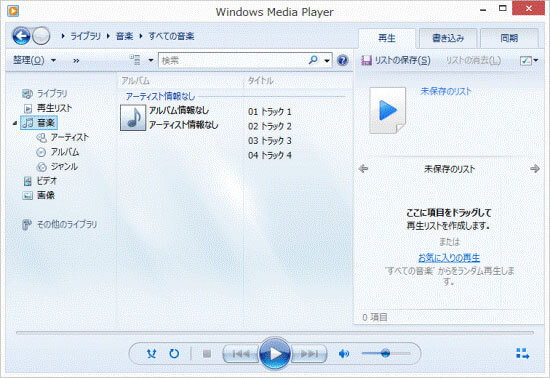
Task: Mute with the speaker icon
Action: click(344, 354)
